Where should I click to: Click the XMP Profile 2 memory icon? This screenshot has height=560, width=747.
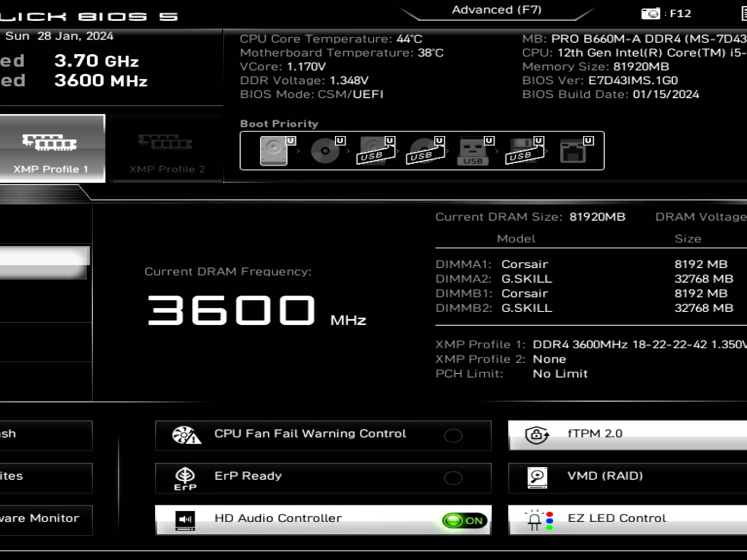point(165,143)
